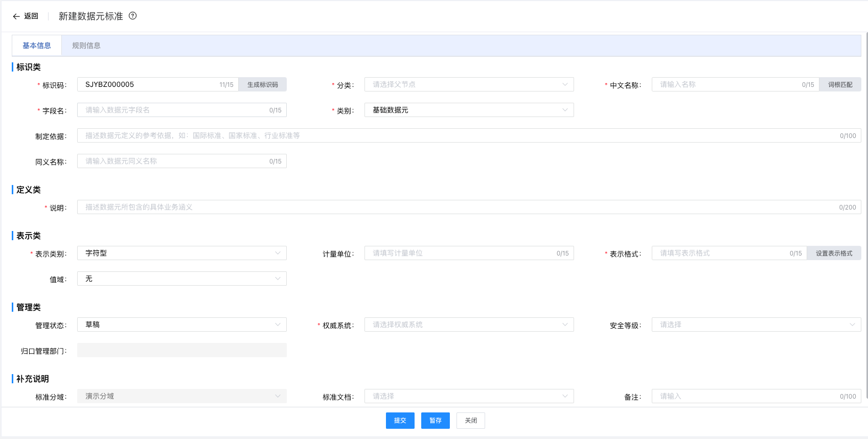Save draft using 暂存 button
The height and width of the screenshot is (439, 868).
tap(435, 421)
